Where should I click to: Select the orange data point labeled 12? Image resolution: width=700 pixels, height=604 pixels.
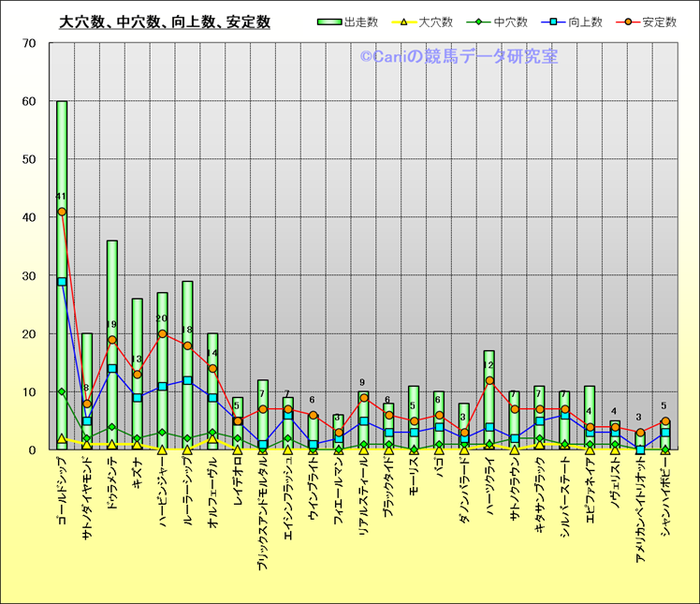coord(489,380)
